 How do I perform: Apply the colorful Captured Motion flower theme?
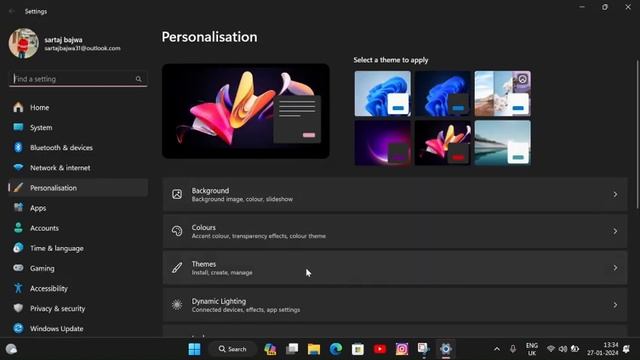click(442, 142)
